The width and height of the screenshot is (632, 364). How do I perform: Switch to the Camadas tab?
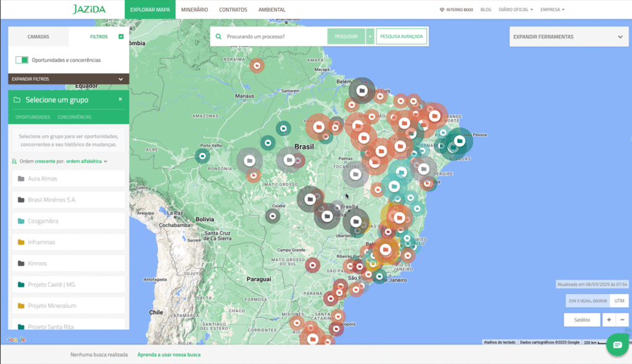(x=38, y=36)
